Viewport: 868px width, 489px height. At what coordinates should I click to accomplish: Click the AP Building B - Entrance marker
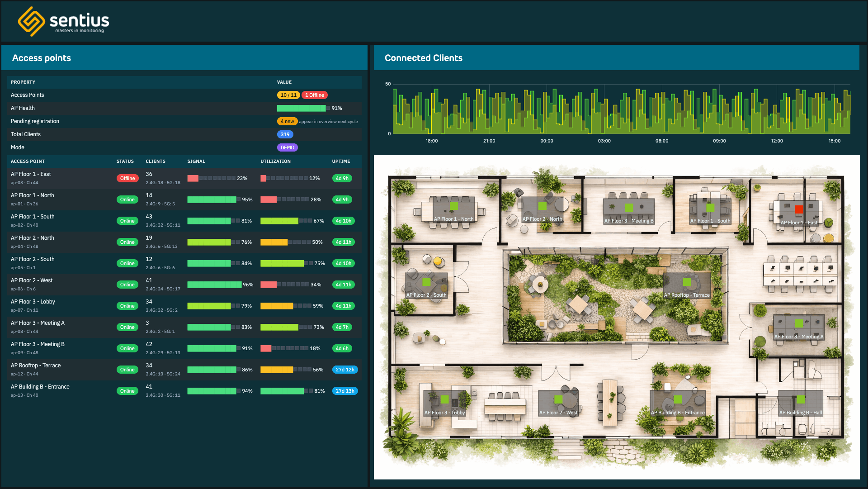click(678, 399)
